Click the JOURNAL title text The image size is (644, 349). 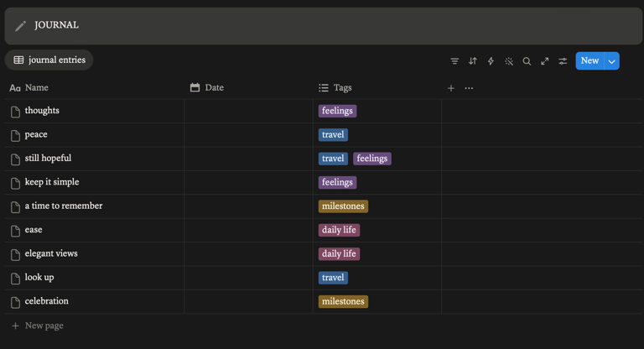[57, 25]
